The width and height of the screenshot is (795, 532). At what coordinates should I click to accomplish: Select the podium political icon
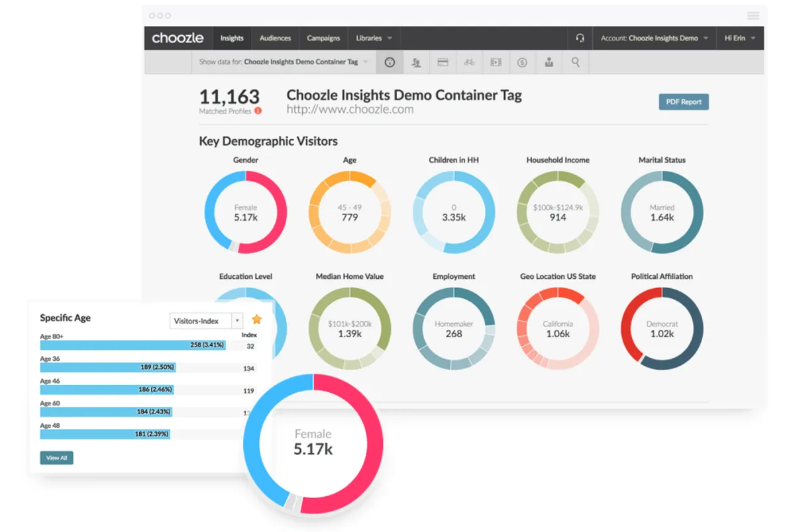549,62
